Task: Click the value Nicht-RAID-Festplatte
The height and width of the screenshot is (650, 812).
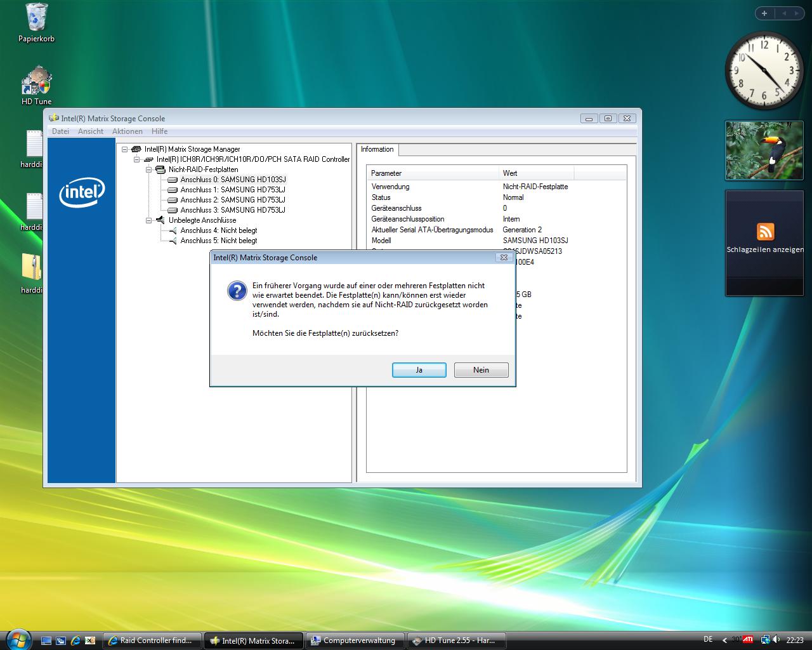Action: tap(535, 187)
